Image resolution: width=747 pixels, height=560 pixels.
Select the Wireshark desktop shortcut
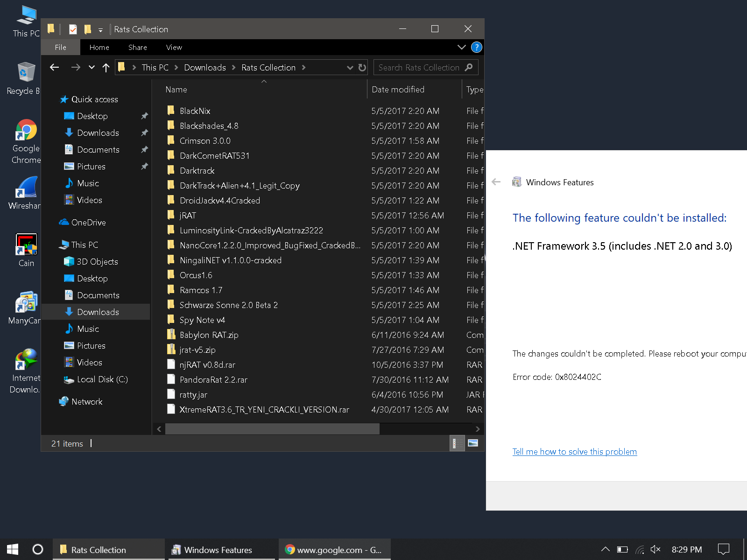tap(26, 193)
